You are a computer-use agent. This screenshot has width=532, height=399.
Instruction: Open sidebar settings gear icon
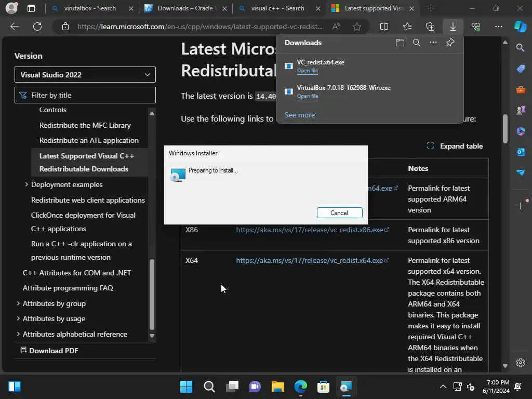pyautogui.click(x=521, y=363)
